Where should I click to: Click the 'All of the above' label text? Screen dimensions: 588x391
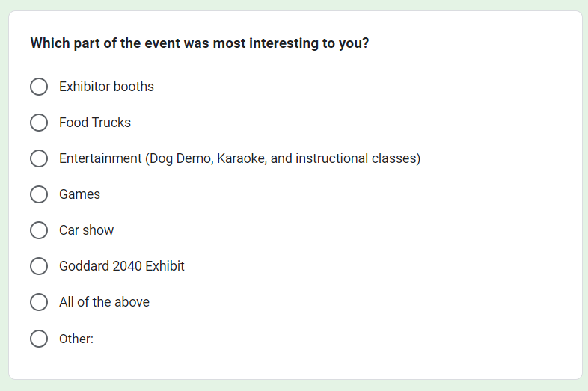[x=104, y=302]
